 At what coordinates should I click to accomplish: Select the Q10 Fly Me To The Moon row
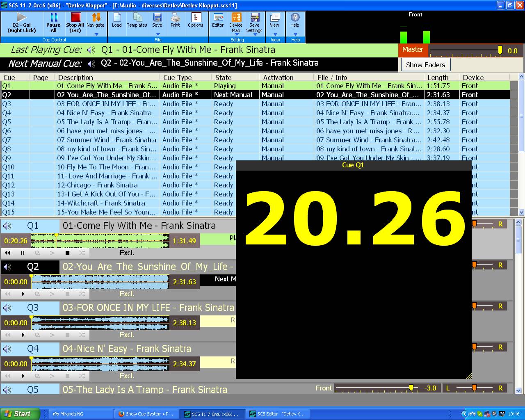(x=107, y=167)
